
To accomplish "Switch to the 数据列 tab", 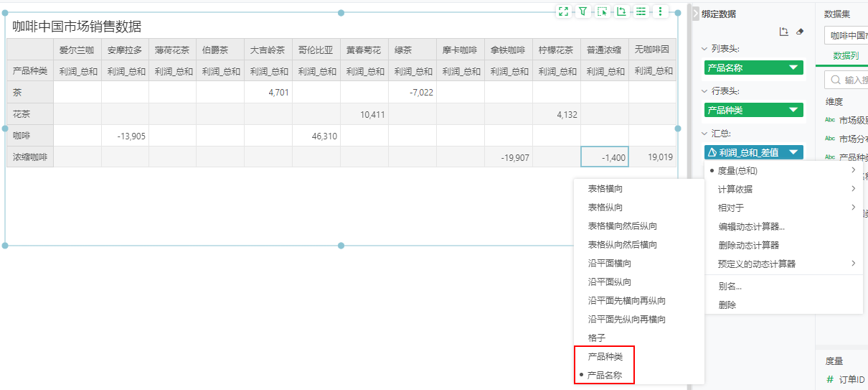I will 845,56.
